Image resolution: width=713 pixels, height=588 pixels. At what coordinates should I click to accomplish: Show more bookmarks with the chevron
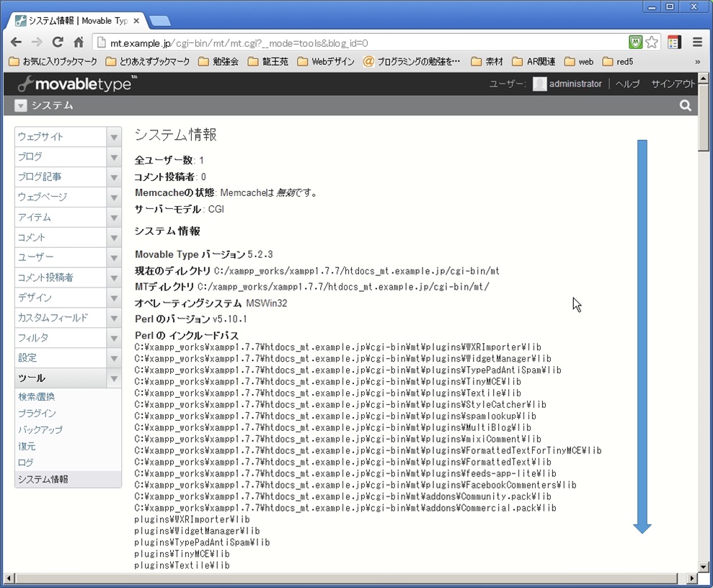[698, 61]
